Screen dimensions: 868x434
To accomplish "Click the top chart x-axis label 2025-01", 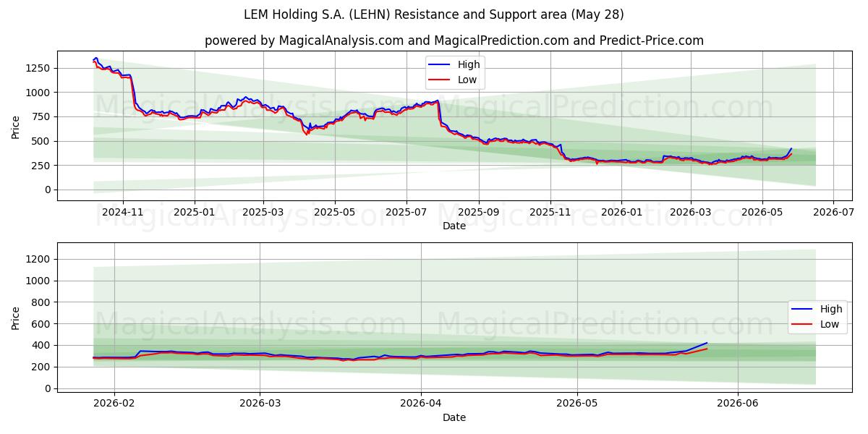I will tap(194, 212).
